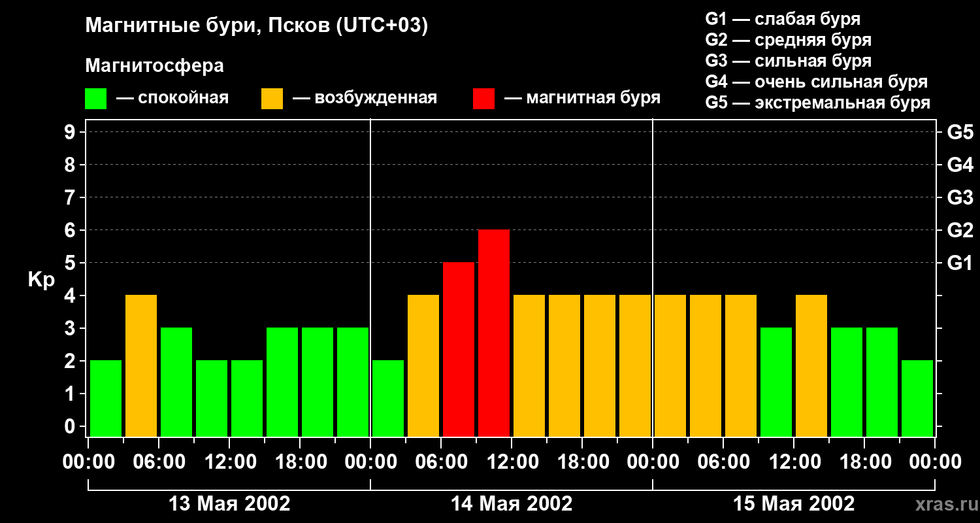Click the red "магнитная буря" legend swatch
Viewport: 980px width, 523px height.
click(483, 99)
